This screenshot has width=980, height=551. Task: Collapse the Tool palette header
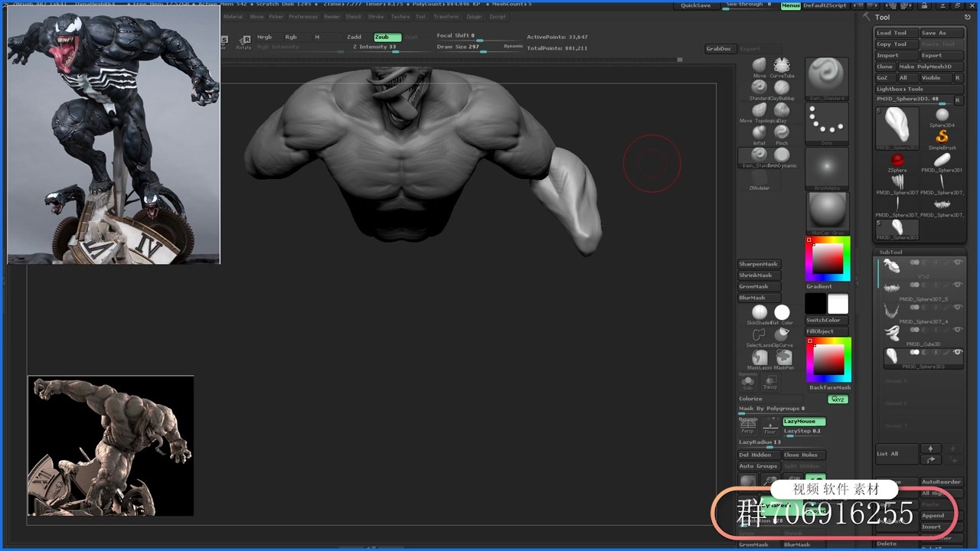pos(883,17)
